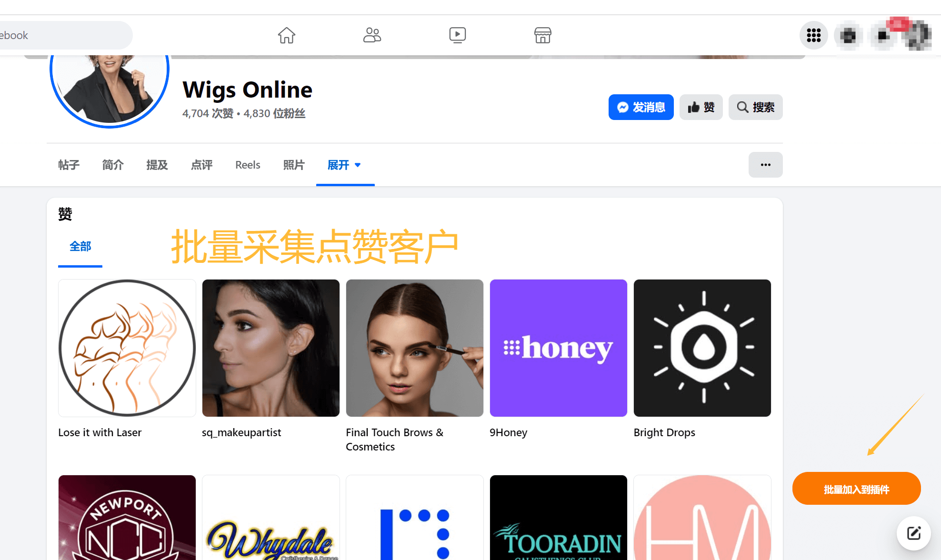Viewport: 941px width, 560px height.
Task: Open the Tooradin club logo thumbnail
Action: [x=559, y=518]
